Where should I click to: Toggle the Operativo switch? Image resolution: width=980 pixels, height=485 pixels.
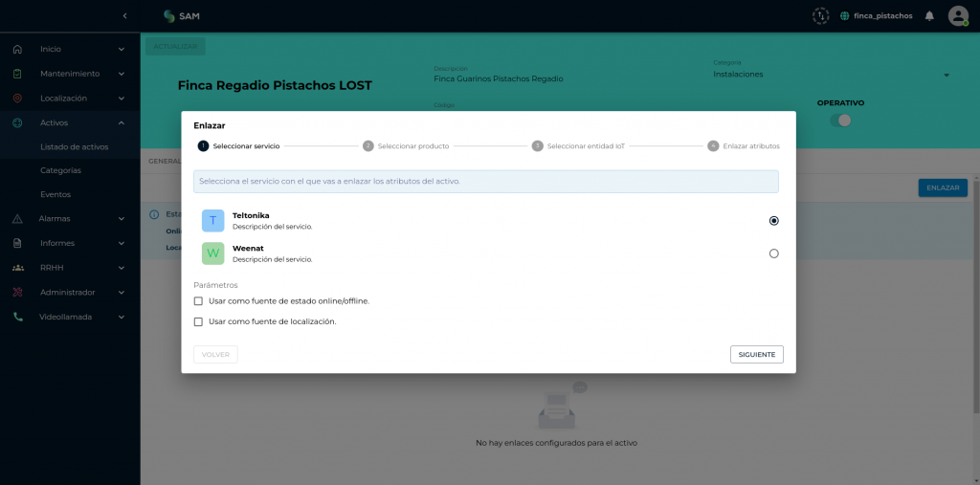[x=842, y=121]
